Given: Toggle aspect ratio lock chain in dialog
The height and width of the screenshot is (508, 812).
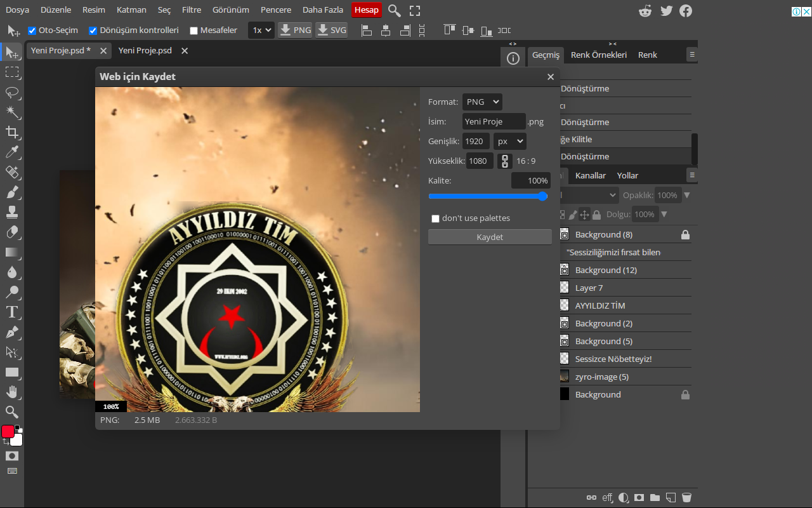Looking at the screenshot, I should tap(505, 161).
